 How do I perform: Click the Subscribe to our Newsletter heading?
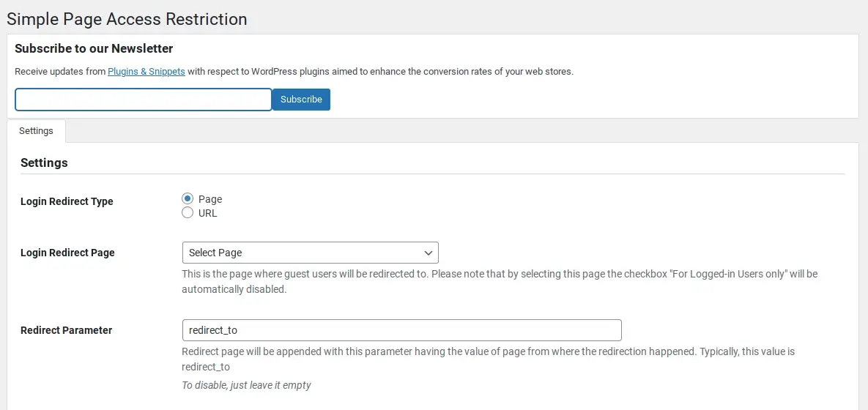click(94, 49)
